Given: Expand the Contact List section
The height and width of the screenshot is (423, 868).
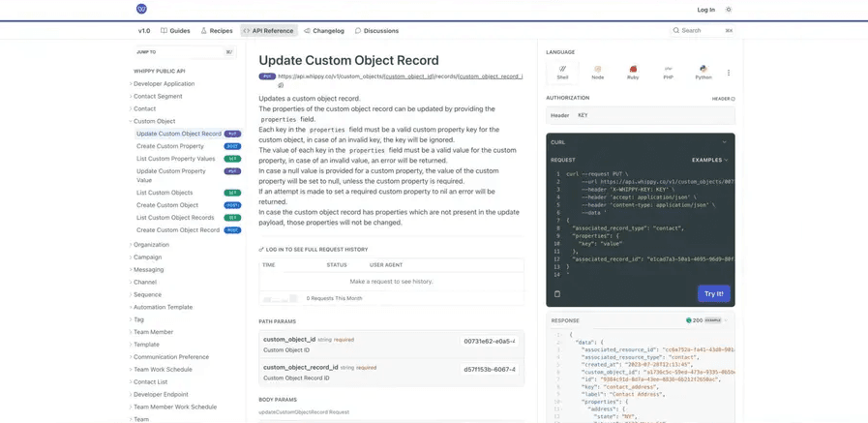Looking at the screenshot, I should [x=151, y=382].
